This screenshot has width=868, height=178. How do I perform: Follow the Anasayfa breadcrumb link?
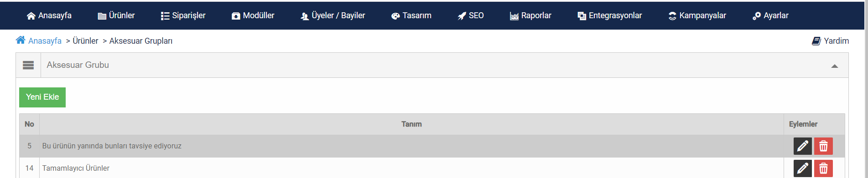coord(45,41)
